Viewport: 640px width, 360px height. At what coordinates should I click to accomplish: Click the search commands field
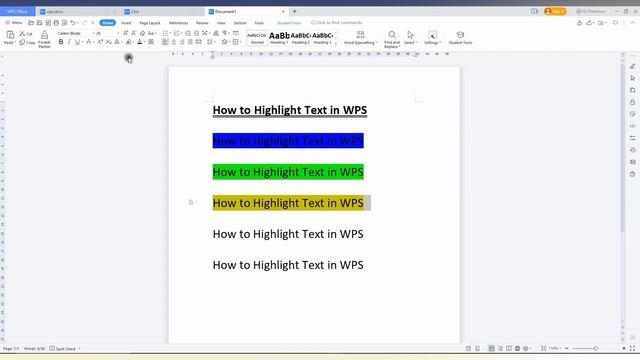pos(337,22)
